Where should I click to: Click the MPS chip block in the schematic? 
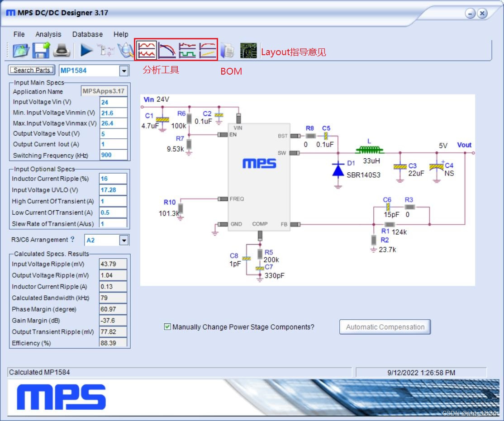point(259,177)
